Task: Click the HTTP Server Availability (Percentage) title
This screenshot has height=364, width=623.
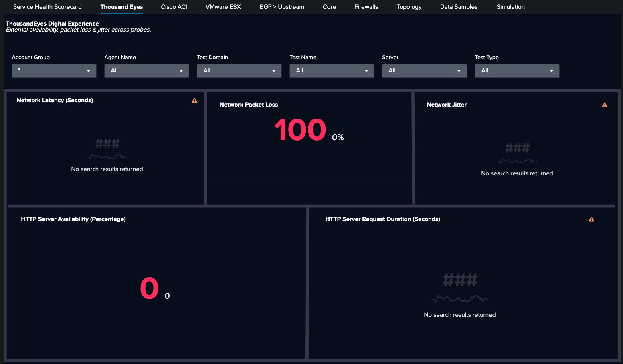Action: [73, 219]
